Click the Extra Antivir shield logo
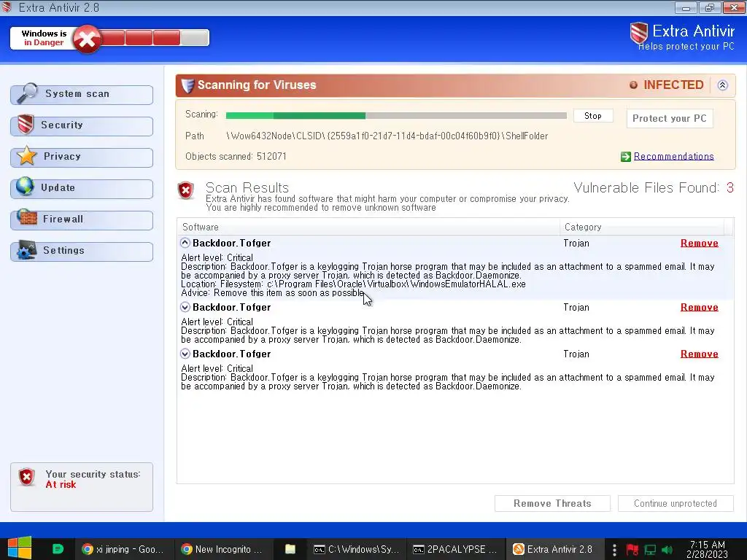The height and width of the screenshot is (560, 747). pos(639,34)
